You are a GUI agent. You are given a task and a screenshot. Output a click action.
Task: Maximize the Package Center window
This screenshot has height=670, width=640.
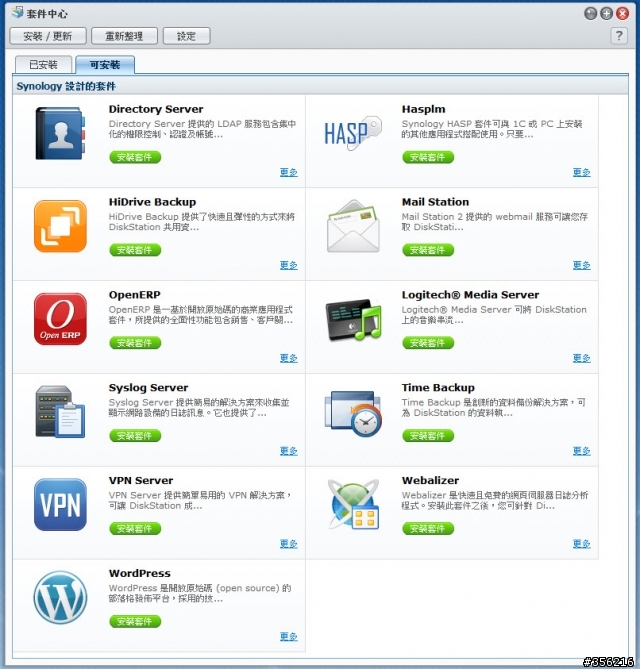[606, 14]
